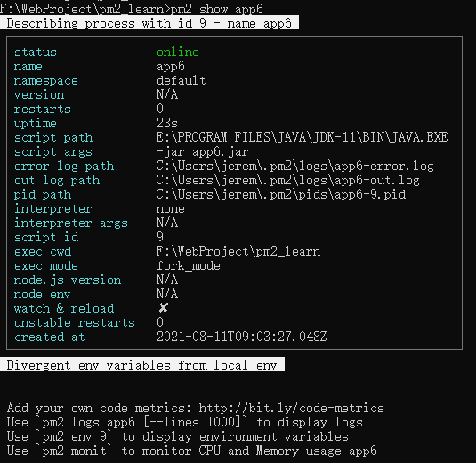Image resolution: width=476 pixels, height=463 pixels.
Task: Click the bit.ly/code-metrics link
Action: point(292,408)
